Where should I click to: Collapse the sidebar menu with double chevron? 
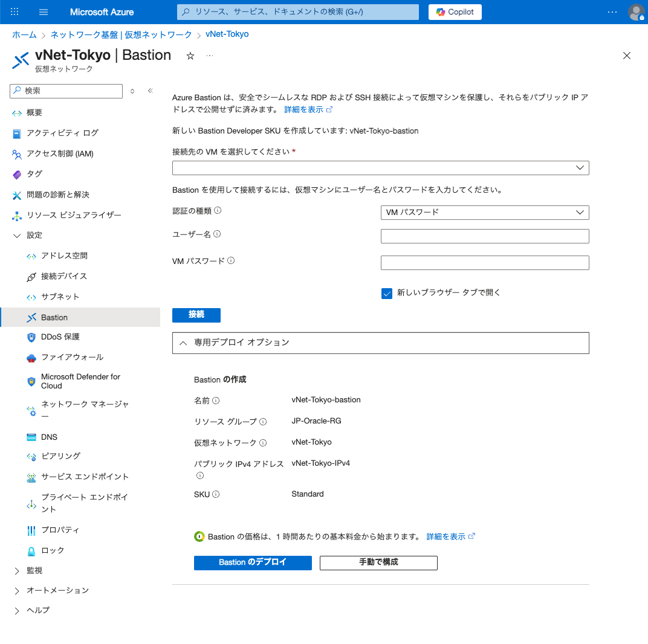[x=151, y=91]
